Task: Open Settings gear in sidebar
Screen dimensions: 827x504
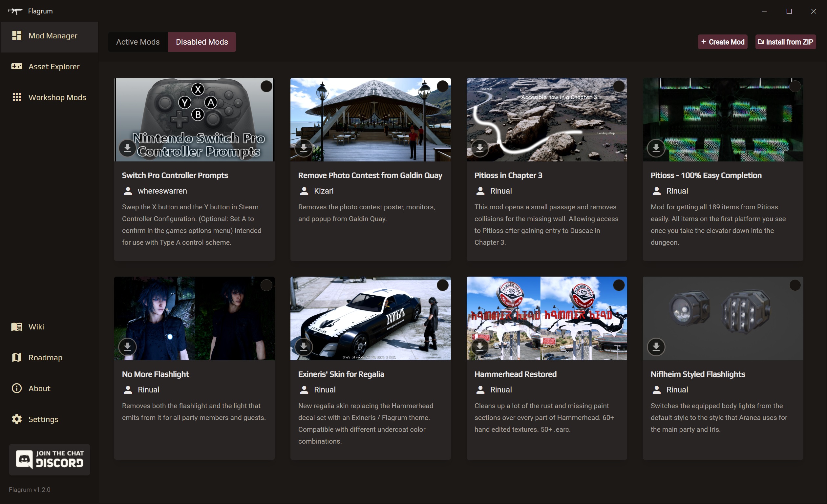Action: [x=16, y=419]
